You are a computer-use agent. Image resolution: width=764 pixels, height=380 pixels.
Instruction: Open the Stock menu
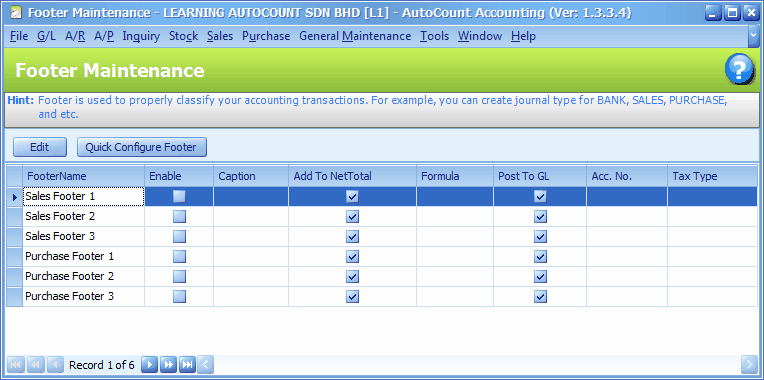point(184,36)
